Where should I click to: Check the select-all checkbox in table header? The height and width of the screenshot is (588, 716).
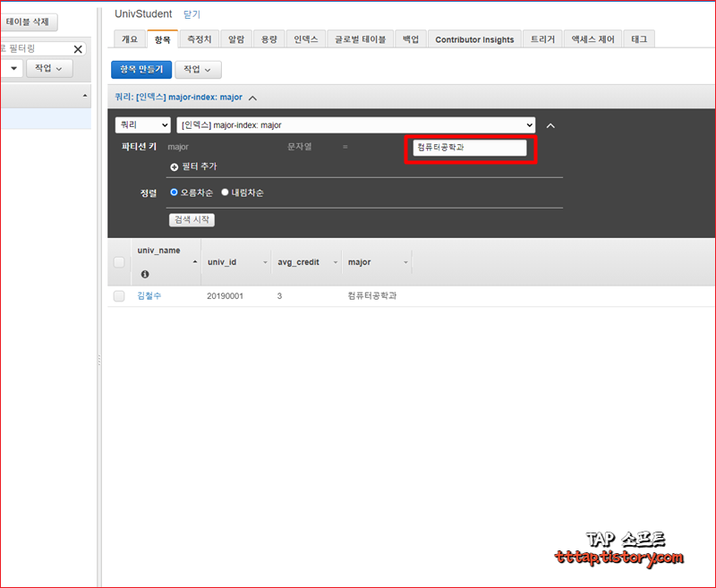click(119, 262)
